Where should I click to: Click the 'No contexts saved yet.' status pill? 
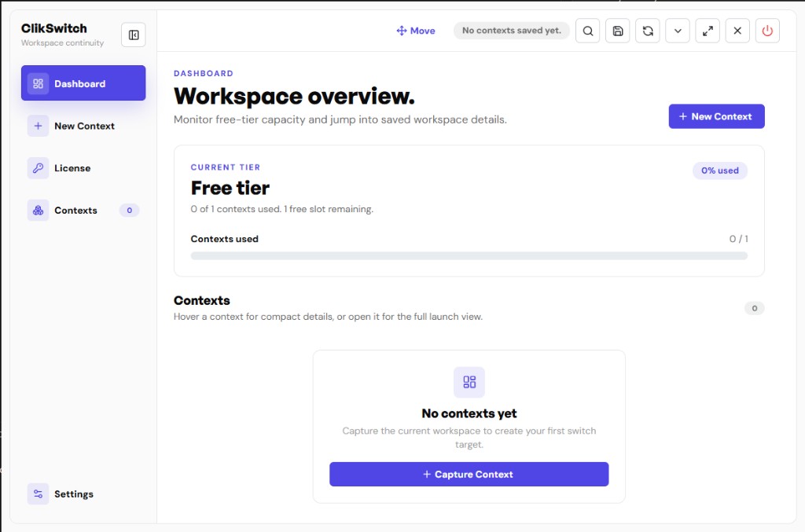[x=512, y=31]
